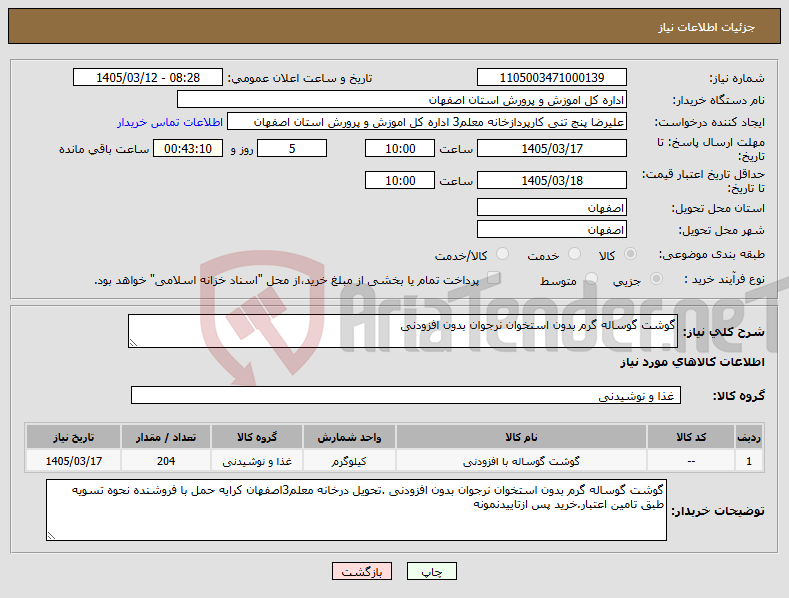Click the بازگشت (back) button
The image size is (789, 598).
tap(362, 571)
